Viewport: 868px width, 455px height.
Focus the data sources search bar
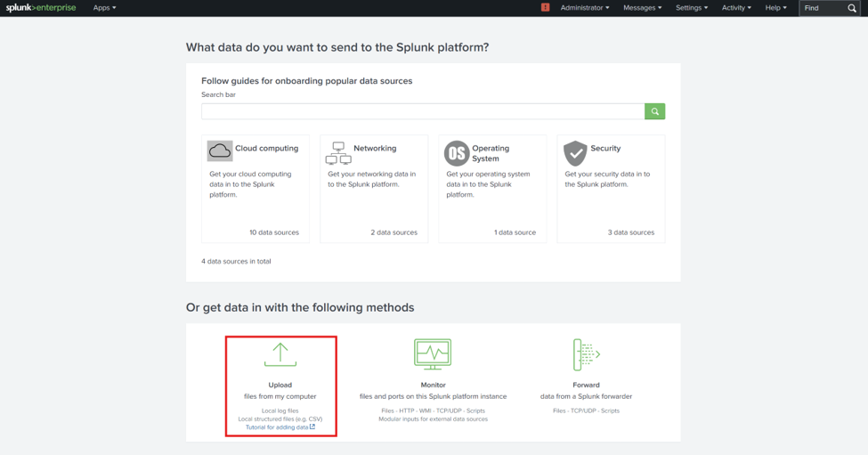[423, 111]
